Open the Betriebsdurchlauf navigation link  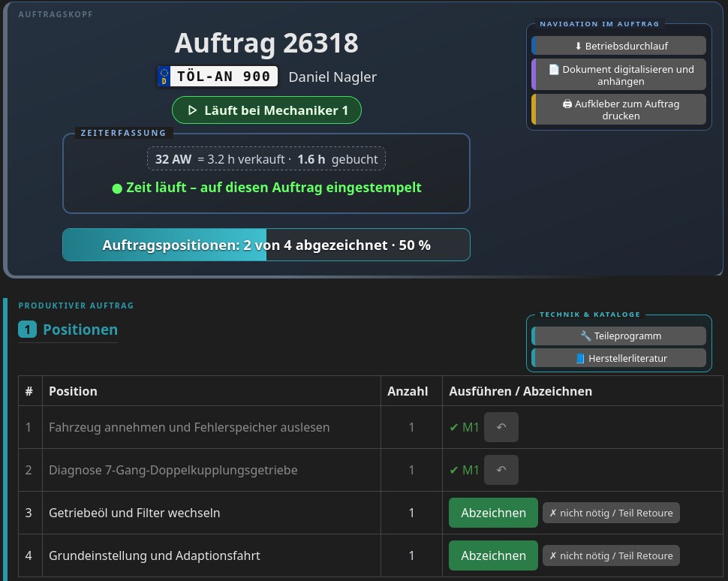click(x=619, y=46)
